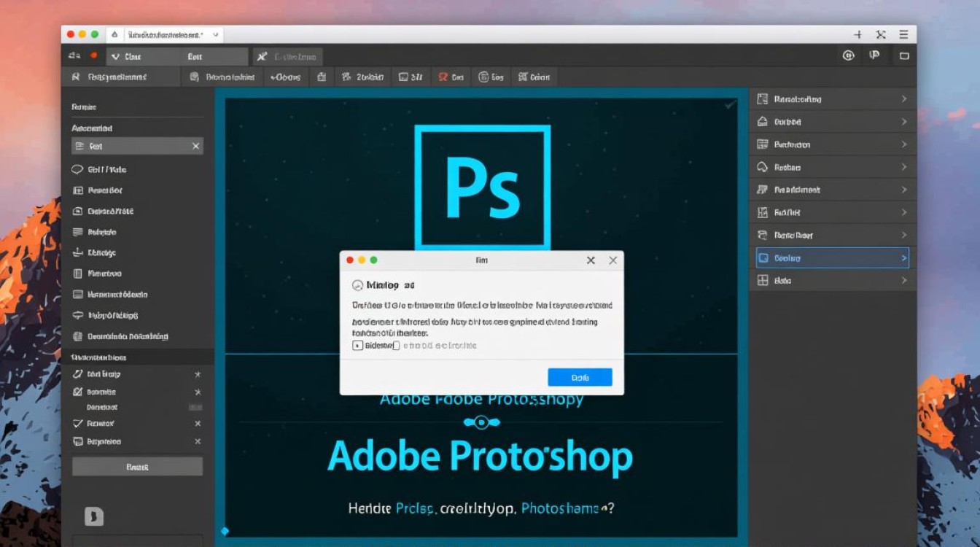Click the small rectangle icon after the flag icon
The image size is (980, 547).
[x=904, y=55]
